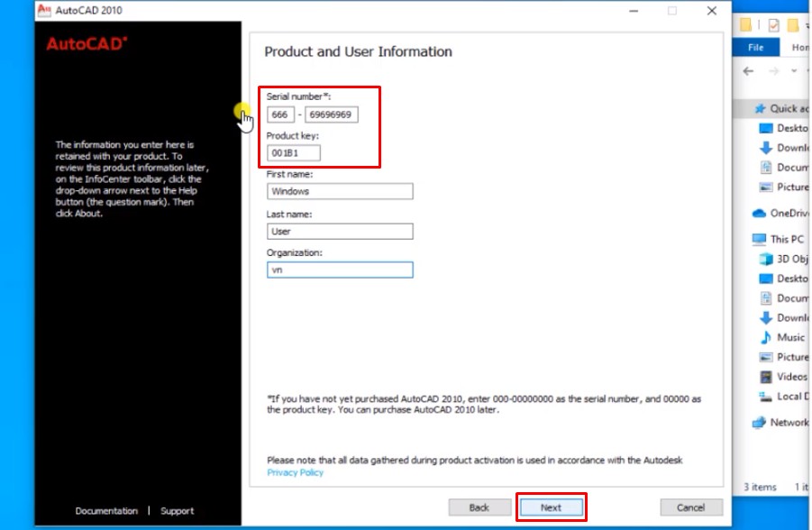Open the Documentation link

pyautogui.click(x=106, y=511)
